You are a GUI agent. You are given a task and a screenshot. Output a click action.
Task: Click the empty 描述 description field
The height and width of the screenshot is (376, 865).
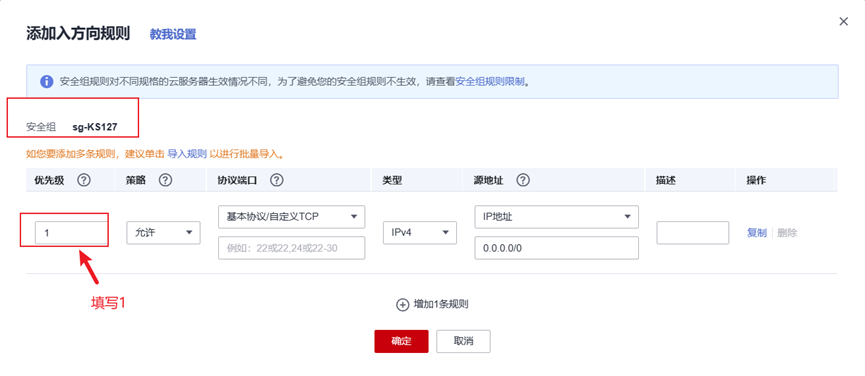(x=693, y=233)
